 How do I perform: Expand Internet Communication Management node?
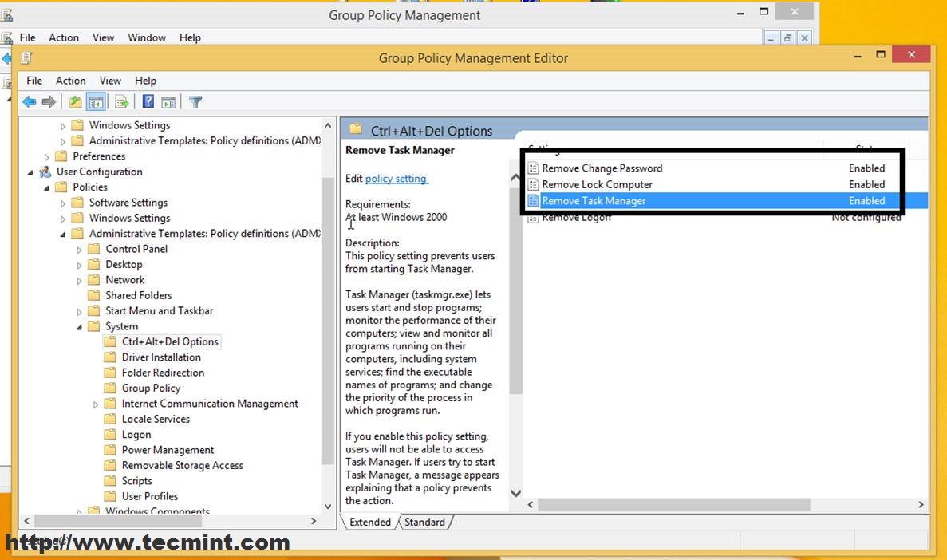(96, 404)
